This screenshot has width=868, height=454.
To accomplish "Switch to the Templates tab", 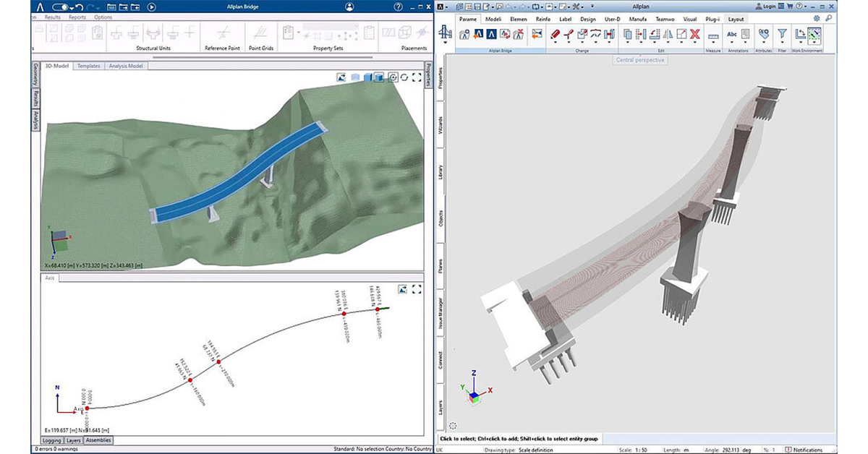I will tap(89, 66).
